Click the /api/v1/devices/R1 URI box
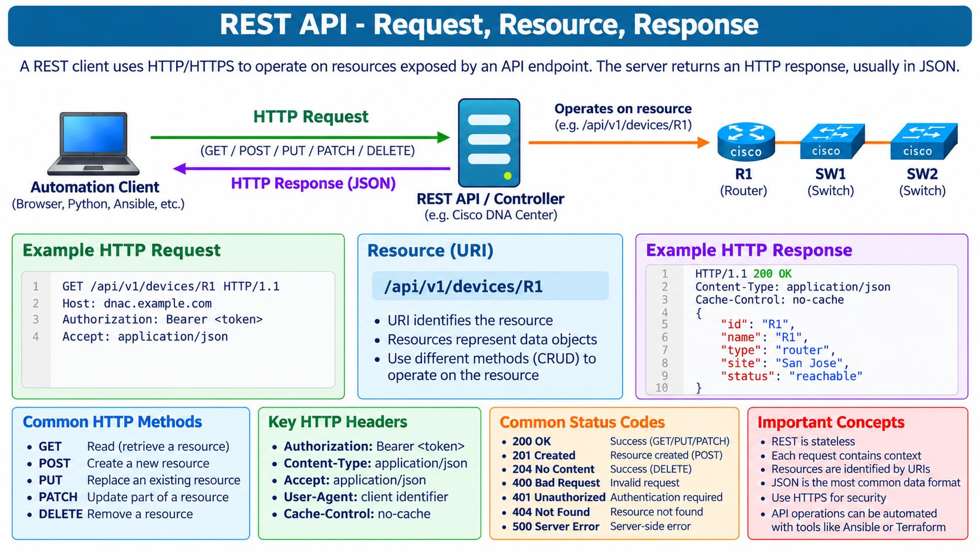The image size is (980, 553). click(490, 286)
